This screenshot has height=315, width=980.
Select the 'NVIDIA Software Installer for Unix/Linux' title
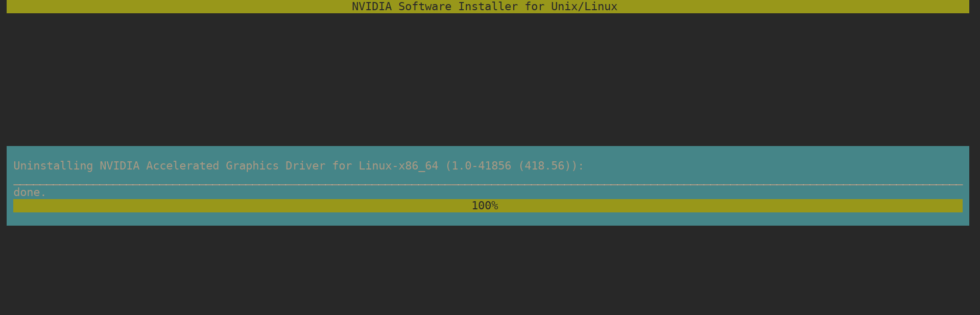[484, 7]
